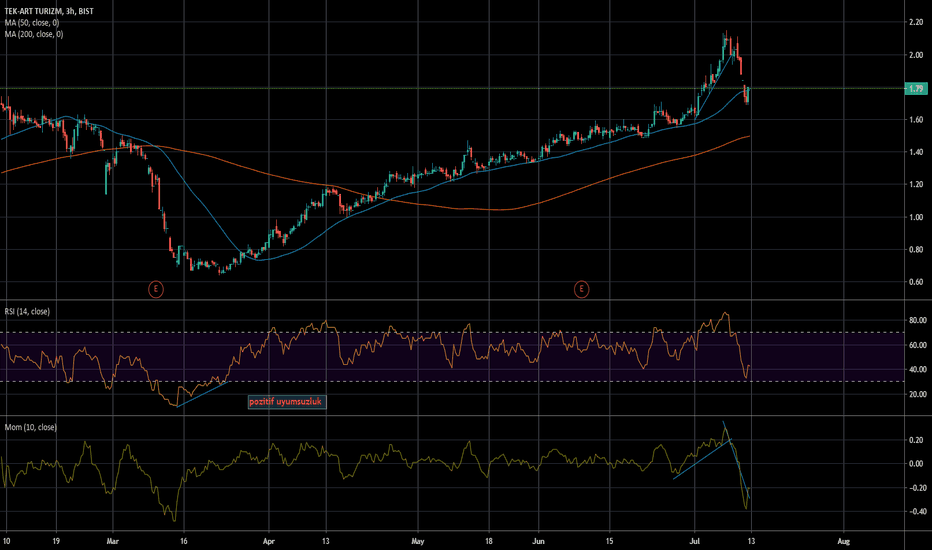Click the Aug label on the timeline
The height and width of the screenshot is (550, 932).
[x=843, y=541]
